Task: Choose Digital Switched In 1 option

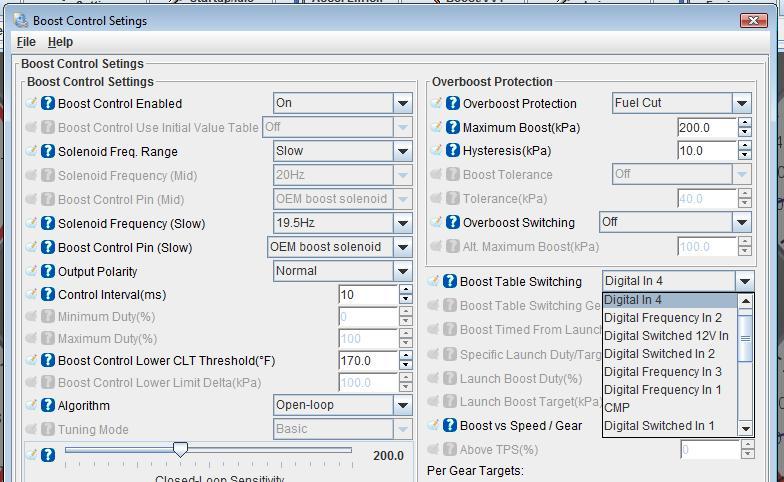Action: [670, 426]
